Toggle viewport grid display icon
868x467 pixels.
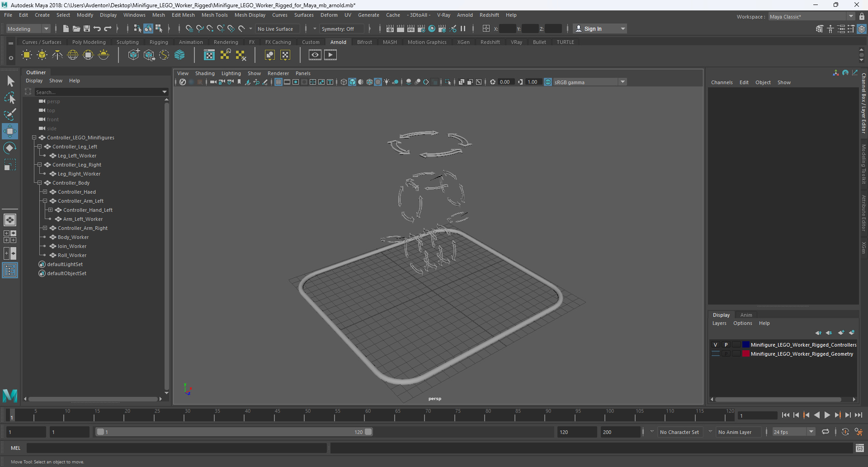coord(278,82)
